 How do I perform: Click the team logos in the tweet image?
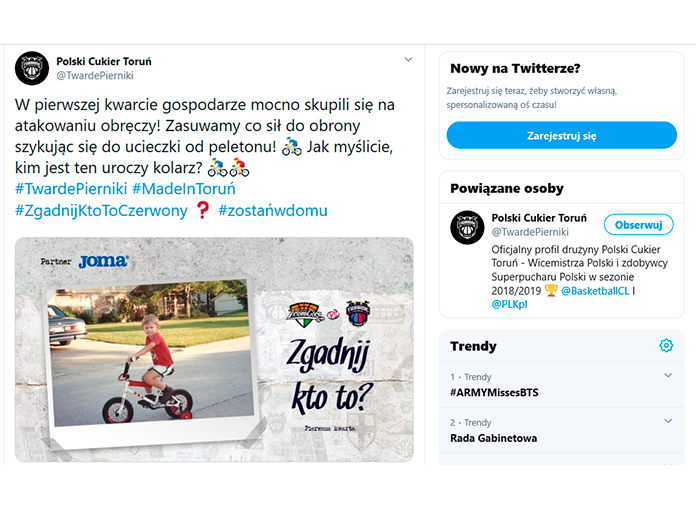(x=329, y=312)
